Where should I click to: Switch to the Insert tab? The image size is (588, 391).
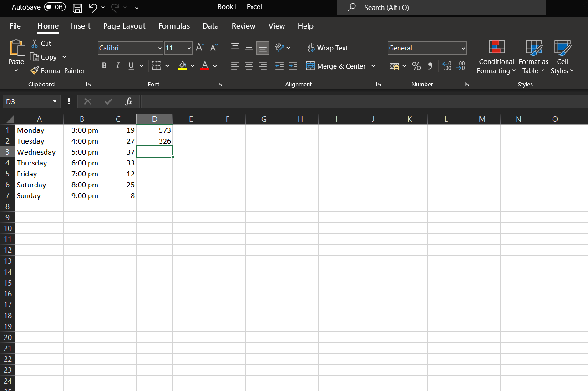81,26
